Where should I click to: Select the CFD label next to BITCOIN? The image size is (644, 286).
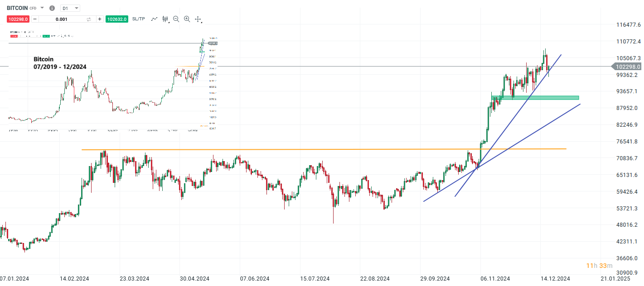[33, 8]
